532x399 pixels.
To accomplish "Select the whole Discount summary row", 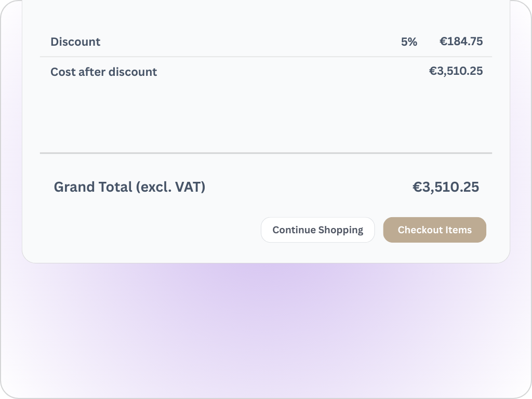I will 266,42.
